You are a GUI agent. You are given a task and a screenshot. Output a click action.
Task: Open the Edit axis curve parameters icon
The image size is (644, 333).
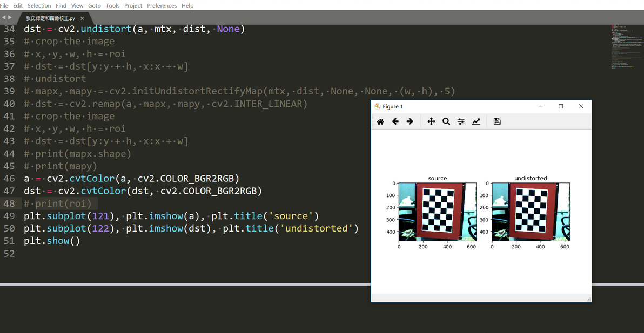coord(475,121)
